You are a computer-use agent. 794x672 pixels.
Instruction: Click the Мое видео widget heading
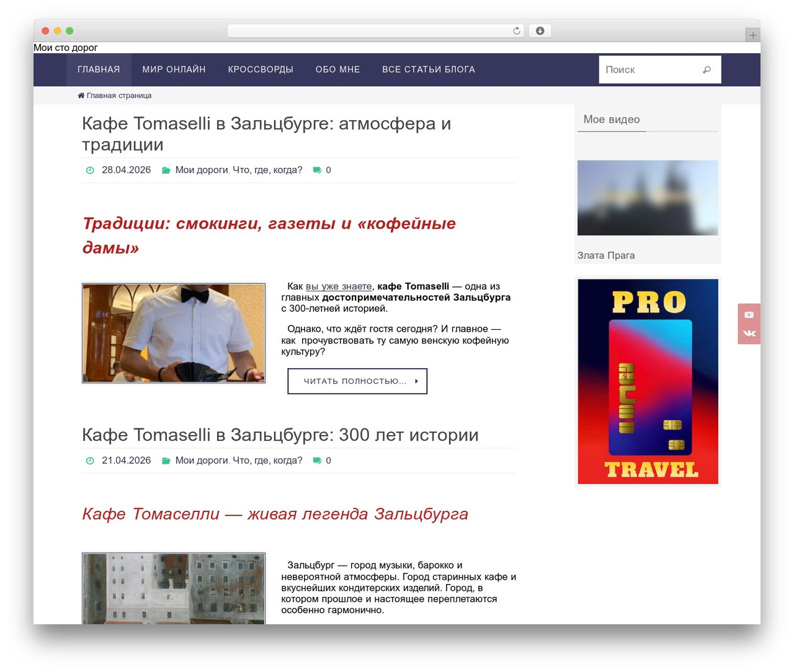(x=612, y=120)
